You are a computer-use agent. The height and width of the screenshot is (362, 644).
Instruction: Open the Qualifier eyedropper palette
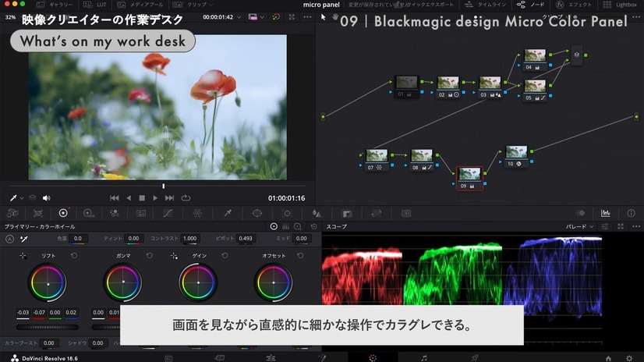click(228, 213)
